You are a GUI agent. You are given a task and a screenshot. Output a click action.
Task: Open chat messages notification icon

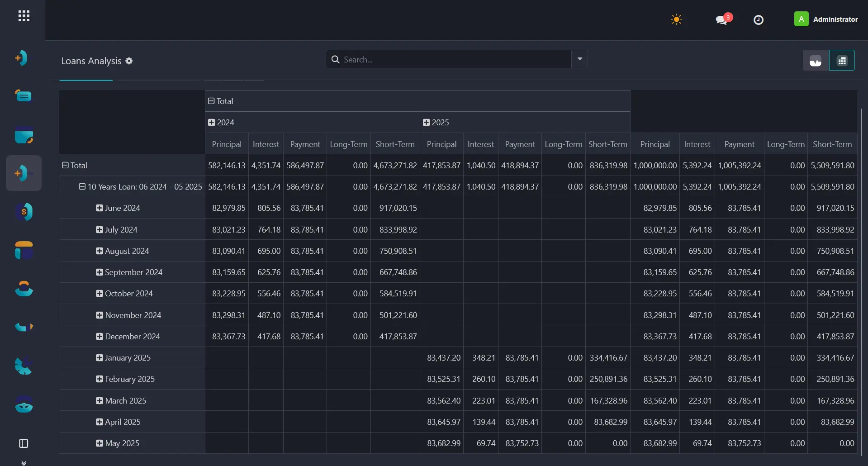[723, 19]
